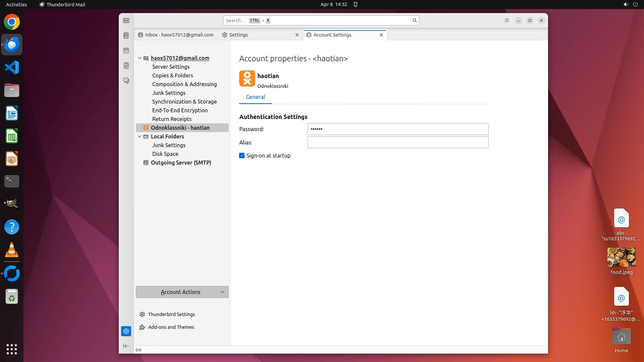Click inside the Alias text field
The image size is (644, 362).
(398, 142)
